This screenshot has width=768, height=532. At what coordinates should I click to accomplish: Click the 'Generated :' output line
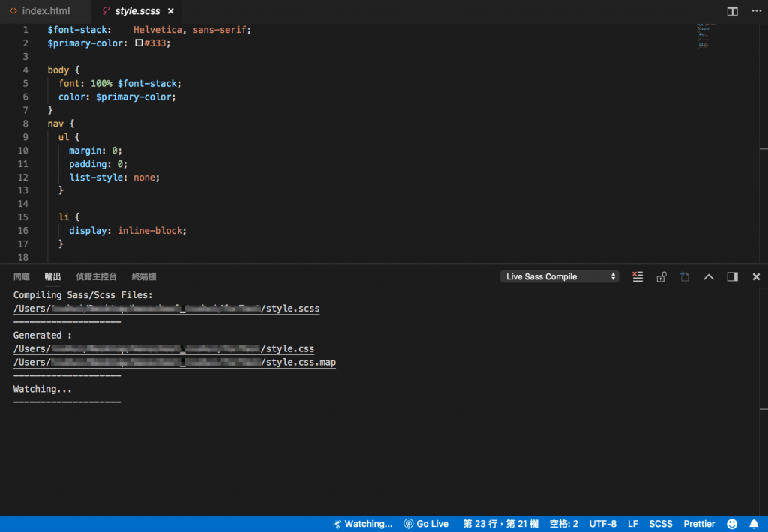[43, 335]
